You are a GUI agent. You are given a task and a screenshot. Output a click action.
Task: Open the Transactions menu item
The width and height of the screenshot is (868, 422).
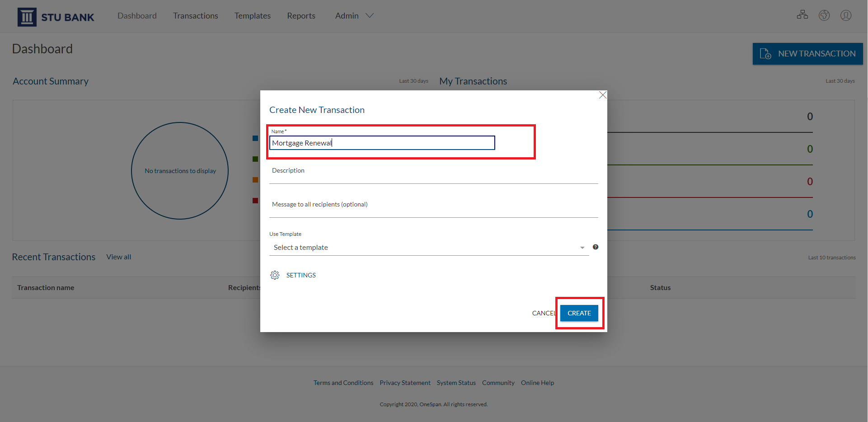point(195,16)
